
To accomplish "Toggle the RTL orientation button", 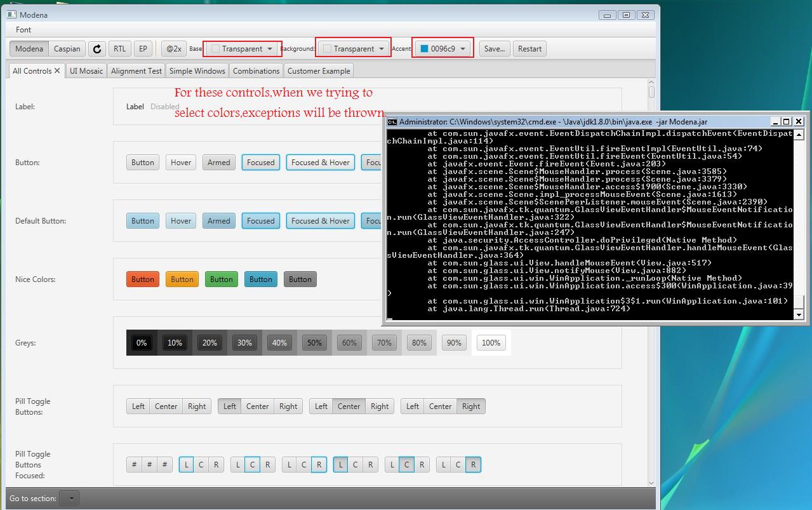I will click(119, 49).
